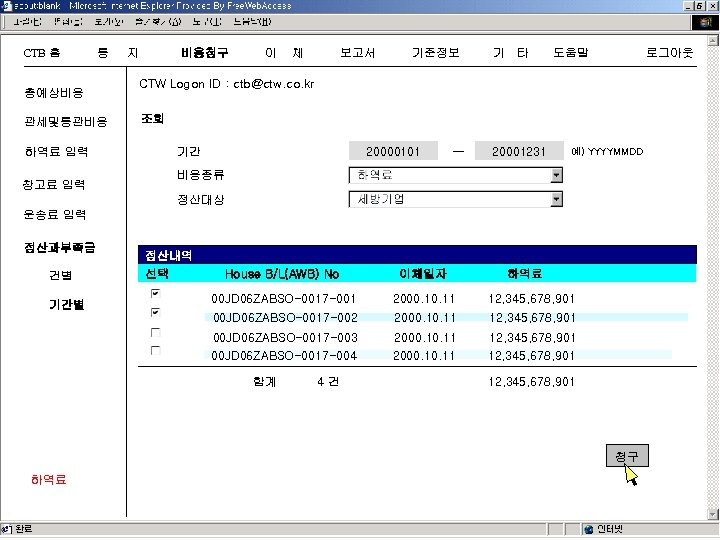This screenshot has height=540, width=720.
Task: Click the House B/L(AWB) No column header
Action: [x=282, y=274]
